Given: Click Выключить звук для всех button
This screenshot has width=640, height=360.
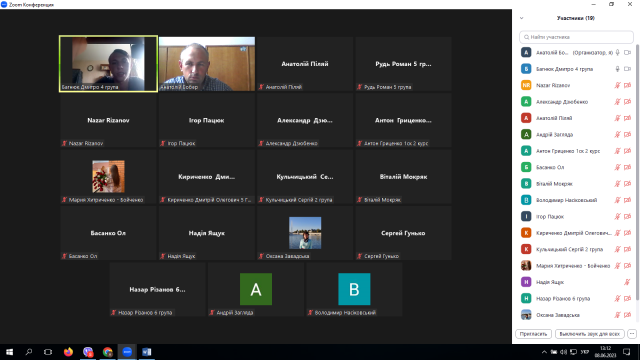Looking at the screenshot, I should [x=589, y=334].
